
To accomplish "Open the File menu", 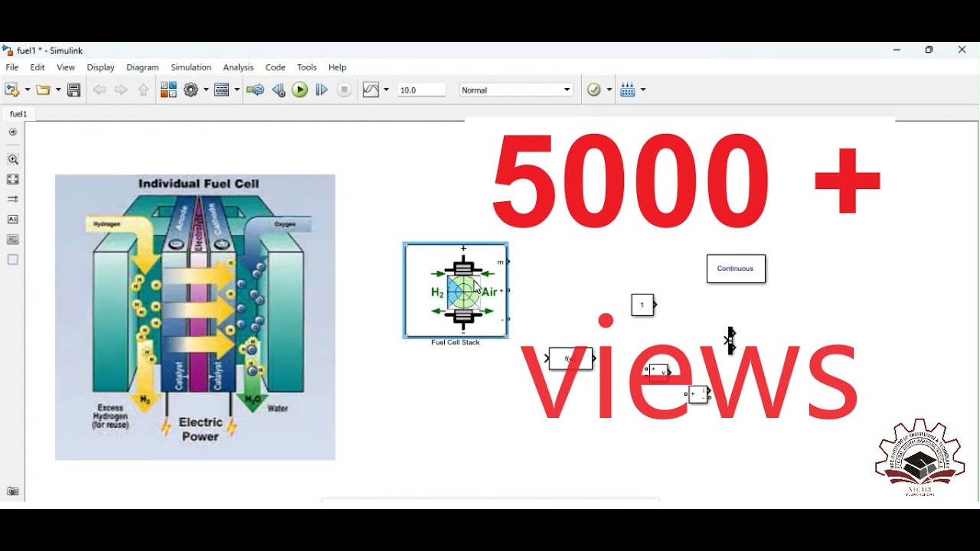I will coord(12,67).
